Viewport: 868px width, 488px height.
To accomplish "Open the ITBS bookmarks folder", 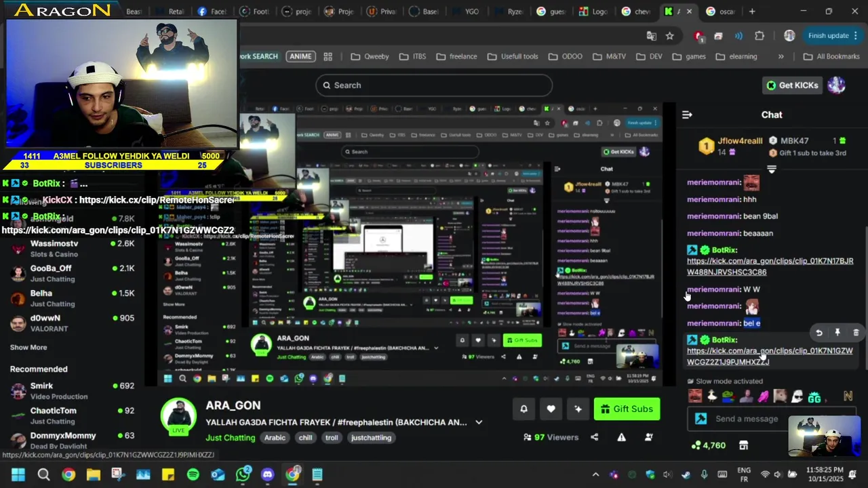I will tap(412, 56).
